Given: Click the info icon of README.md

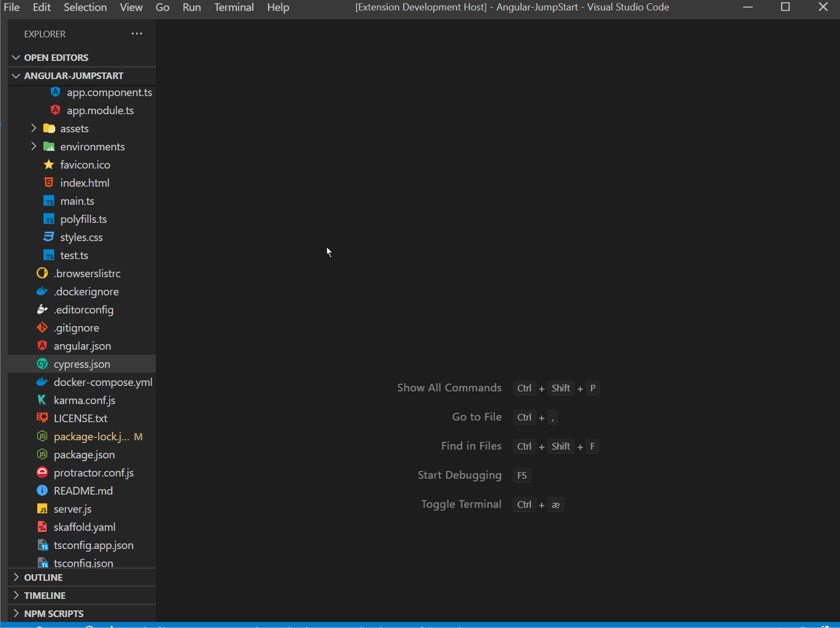Looking at the screenshot, I should [x=42, y=490].
